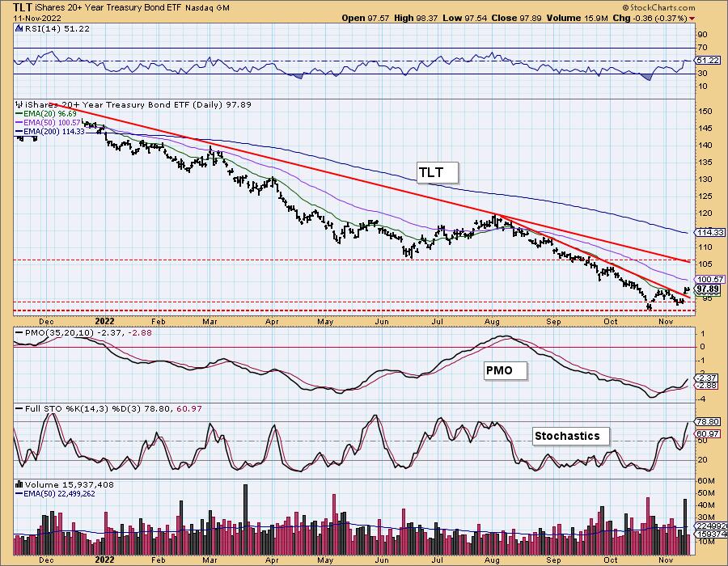
Task: Click the green EMA(20) legend line swatch
Action: [x=19, y=114]
